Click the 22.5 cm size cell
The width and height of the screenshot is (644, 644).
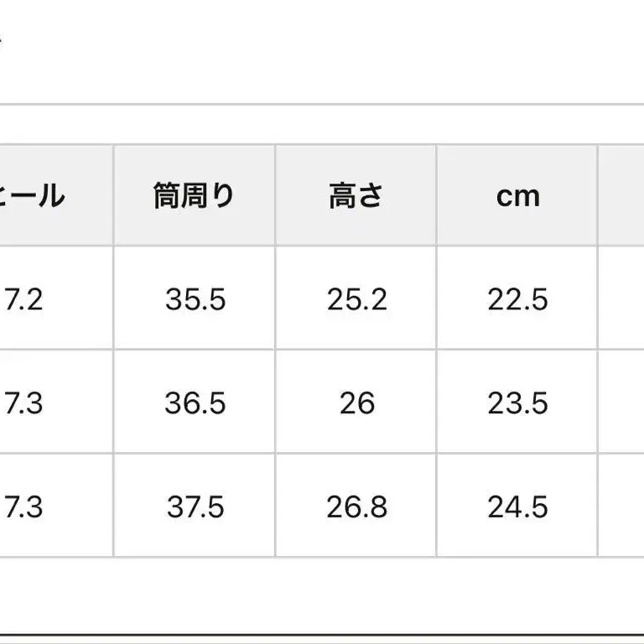pos(517,299)
